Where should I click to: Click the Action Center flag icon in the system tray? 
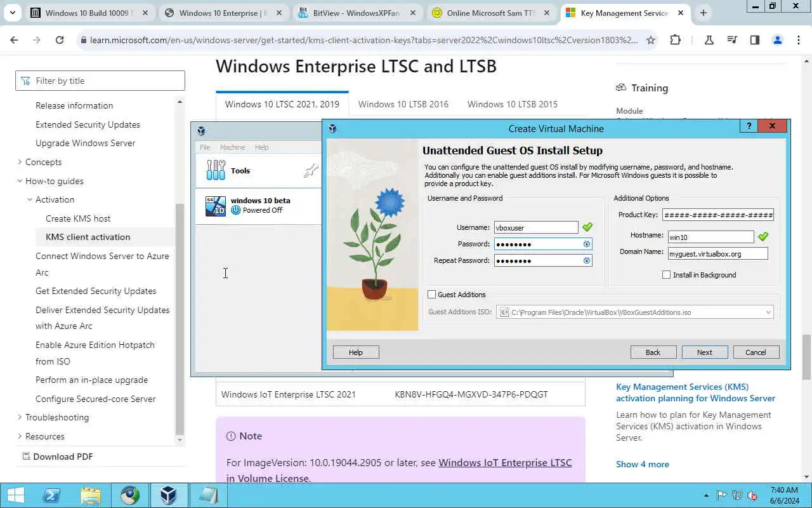click(x=722, y=495)
